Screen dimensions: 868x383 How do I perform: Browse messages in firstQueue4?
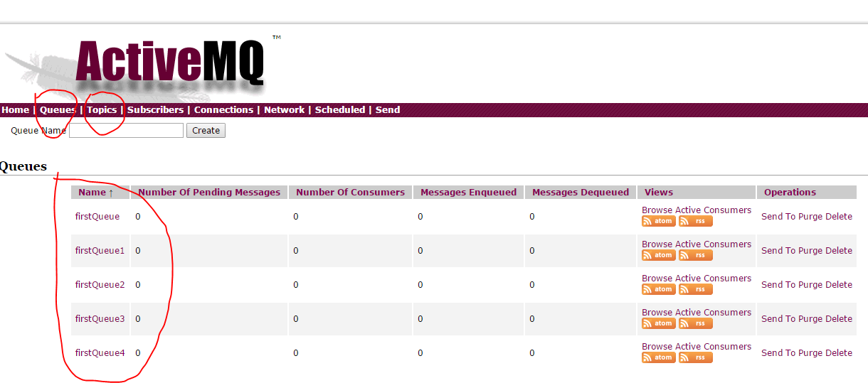pyautogui.click(x=657, y=347)
